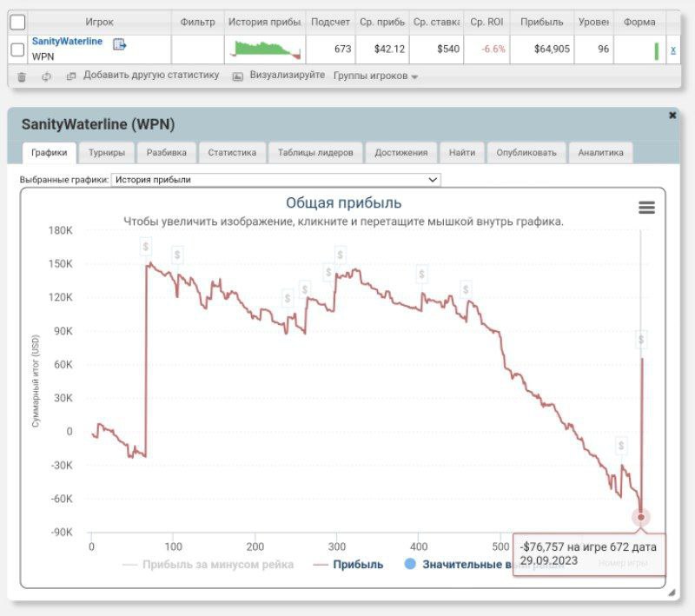Click the profit history sparkline thumbnail
The image size is (695, 616).
coord(266,50)
